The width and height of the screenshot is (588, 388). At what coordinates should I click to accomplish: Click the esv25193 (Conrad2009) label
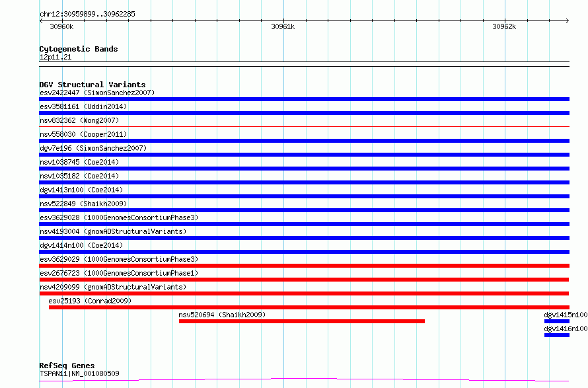[90, 301]
